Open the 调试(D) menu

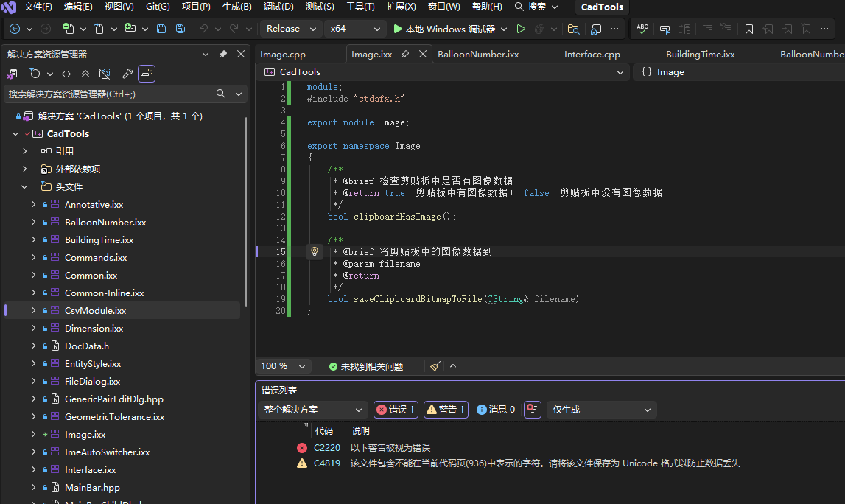click(278, 7)
